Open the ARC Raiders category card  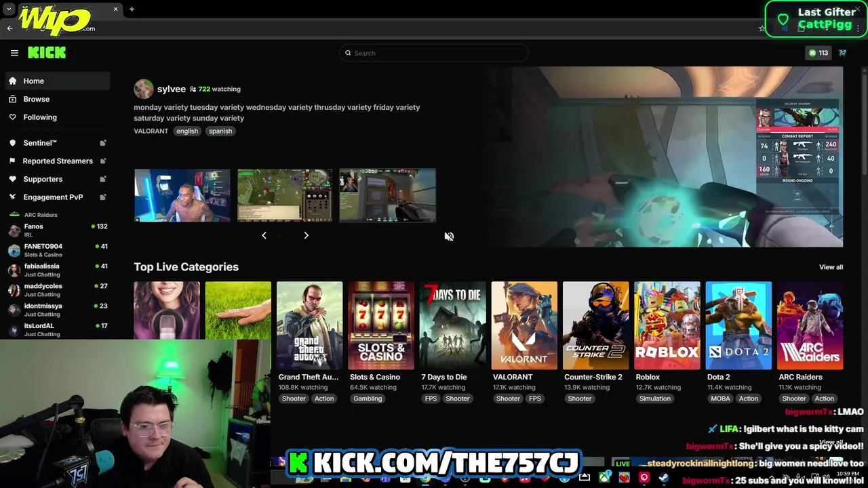[x=810, y=325]
